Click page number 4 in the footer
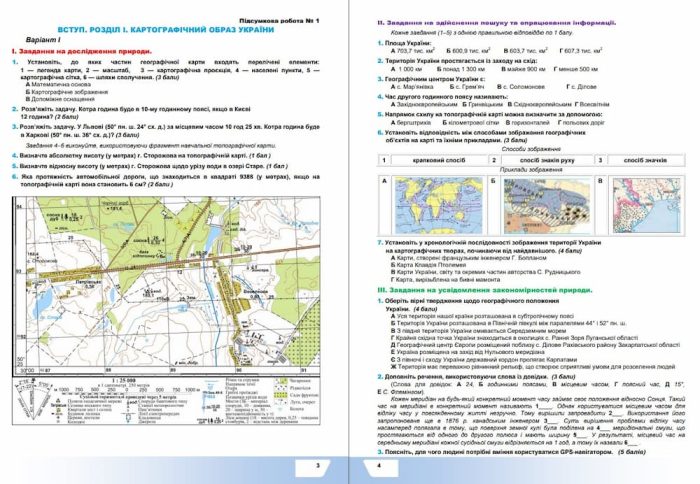The width and height of the screenshot is (700, 484). 379,465
